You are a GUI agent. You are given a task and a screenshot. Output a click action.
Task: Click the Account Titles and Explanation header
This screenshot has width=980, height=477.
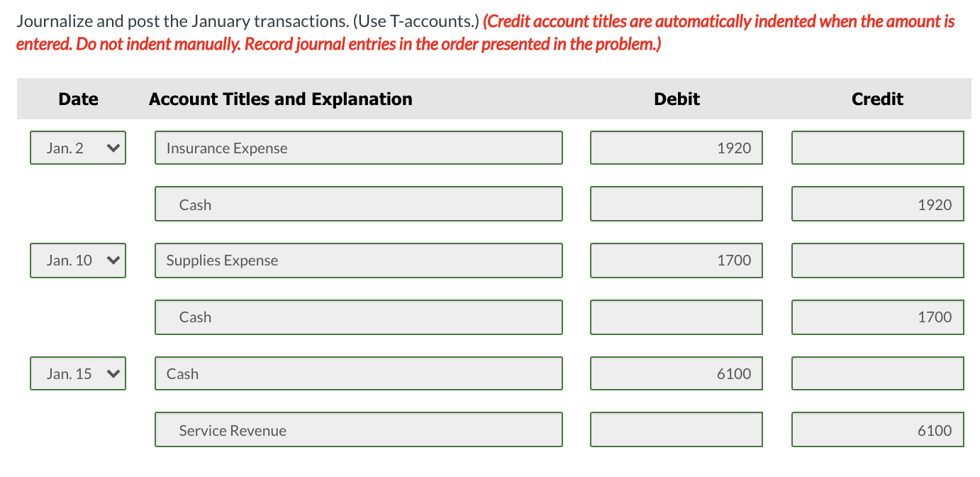(280, 99)
